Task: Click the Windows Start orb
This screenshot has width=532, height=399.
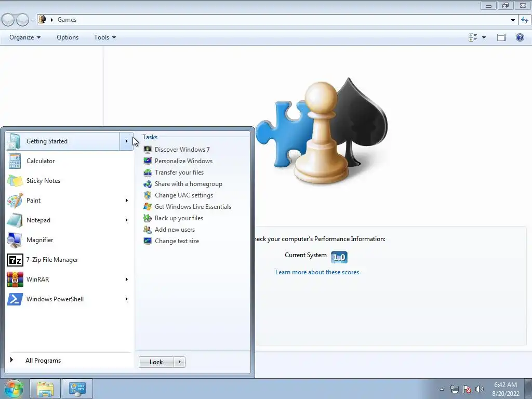Action: pyautogui.click(x=14, y=389)
